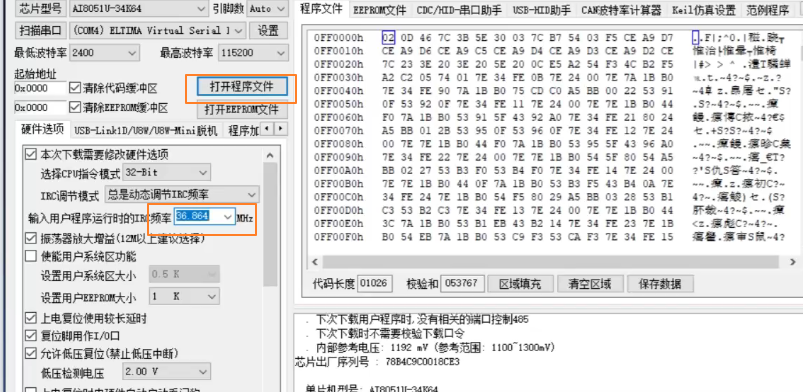Uncheck 复位脚用作I/O口 option

click(31, 336)
